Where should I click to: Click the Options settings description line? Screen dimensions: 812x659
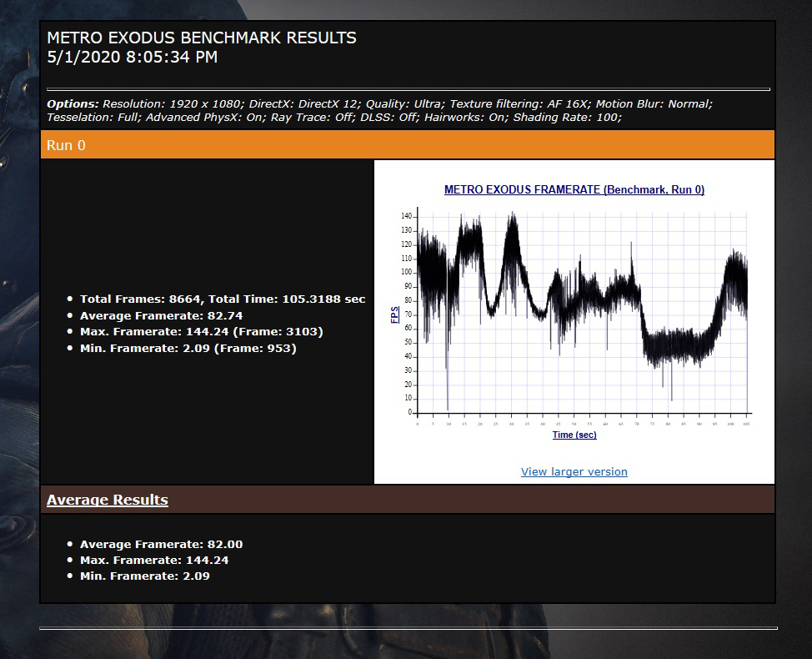[x=379, y=110]
